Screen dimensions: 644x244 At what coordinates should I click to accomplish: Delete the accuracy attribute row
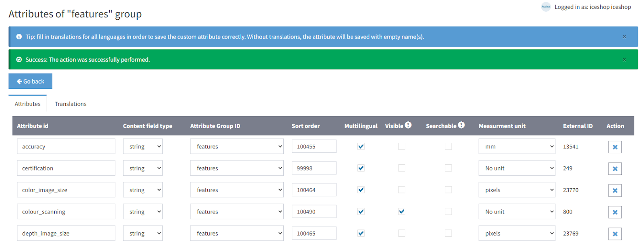pyautogui.click(x=615, y=147)
